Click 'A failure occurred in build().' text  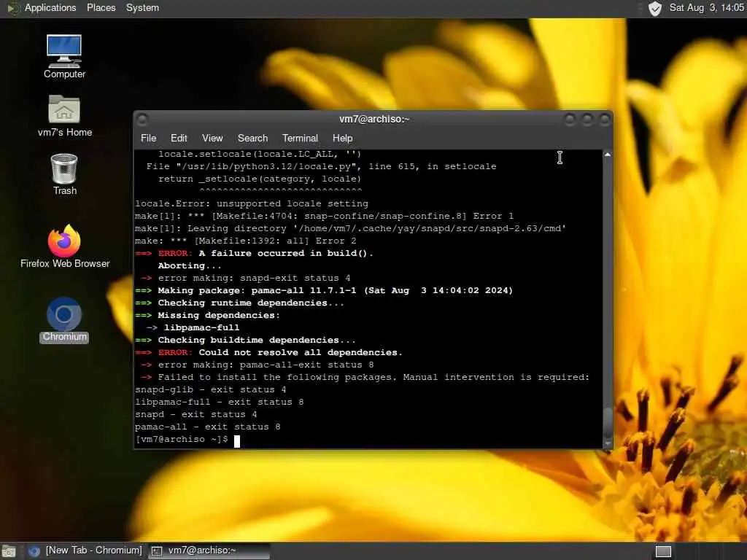pyautogui.click(x=286, y=253)
